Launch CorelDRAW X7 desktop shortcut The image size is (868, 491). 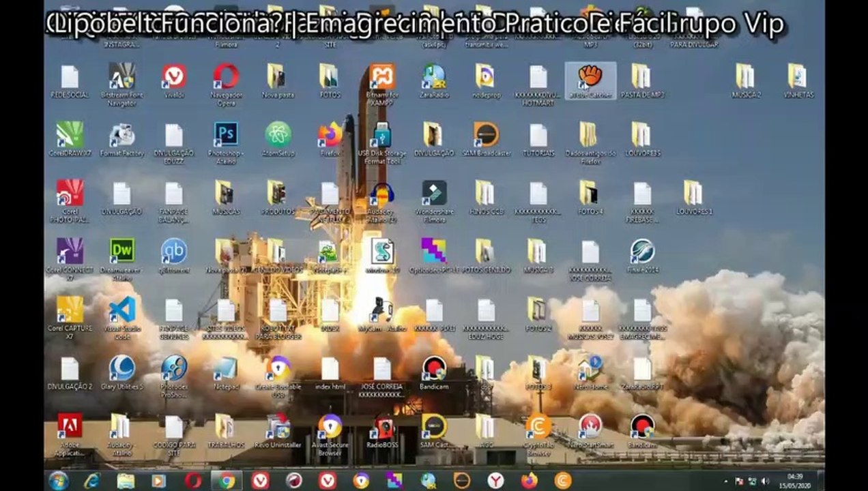click(70, 140)
